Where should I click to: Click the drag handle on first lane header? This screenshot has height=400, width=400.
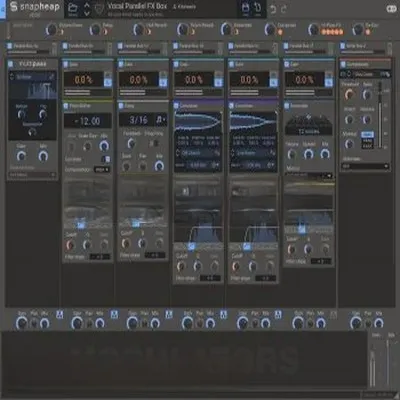click(x=54, y=49)
